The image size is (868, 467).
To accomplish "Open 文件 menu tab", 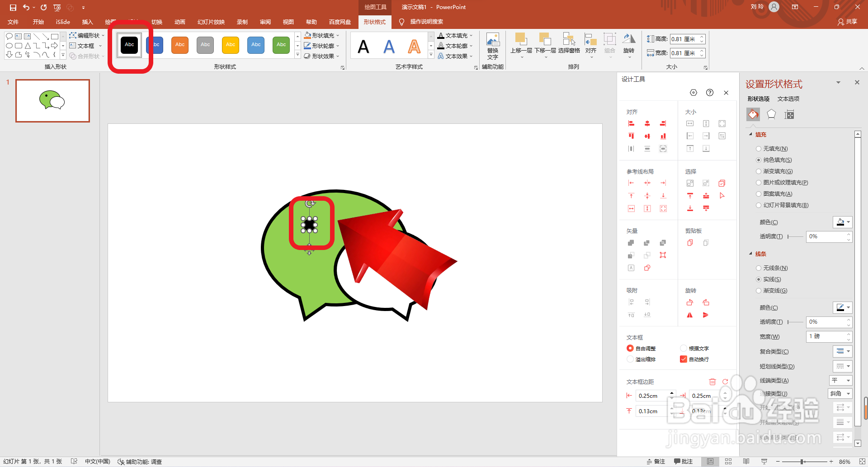I will coord(13,22).
